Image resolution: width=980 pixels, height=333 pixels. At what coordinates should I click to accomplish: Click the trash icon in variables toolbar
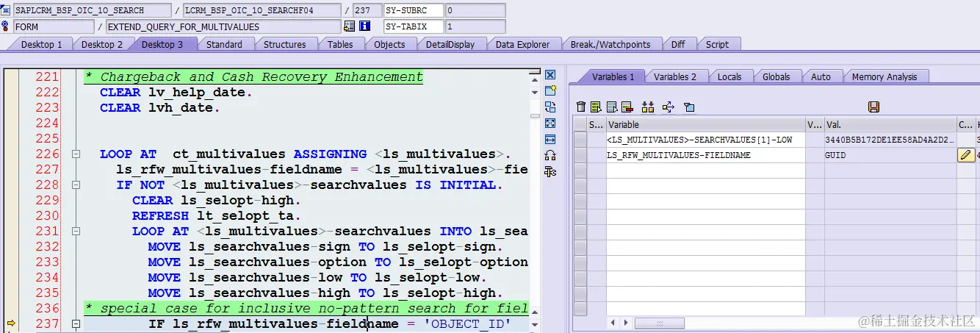click(581, 107)
